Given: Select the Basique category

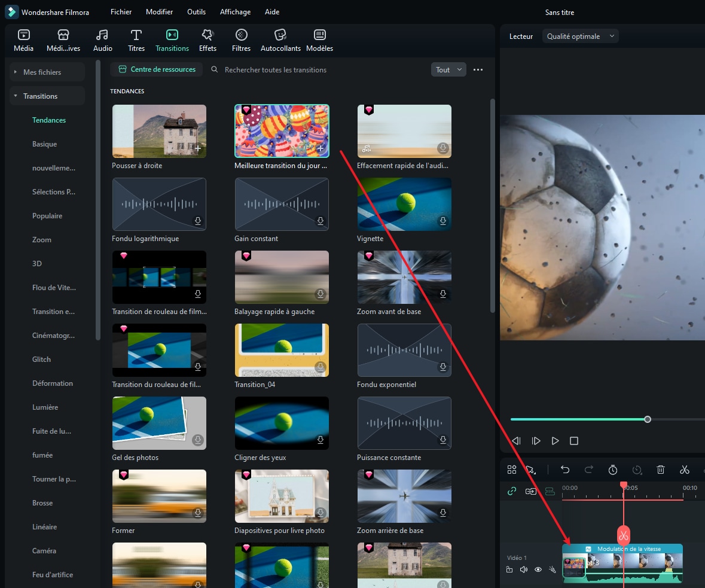Looking at the screenshot, I should pyautogui.click(x=44, y=144).
